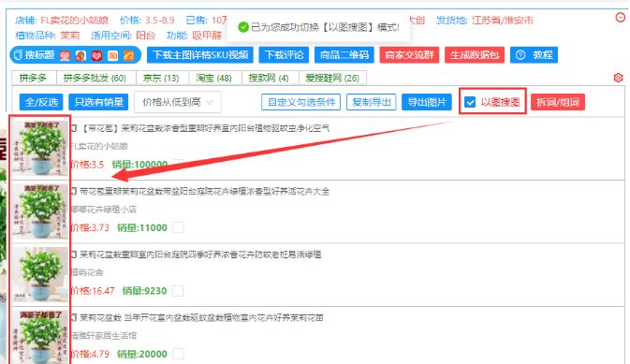630x364 pixels.
Task: Open the red gear settings icon
Action: (619, 78)
